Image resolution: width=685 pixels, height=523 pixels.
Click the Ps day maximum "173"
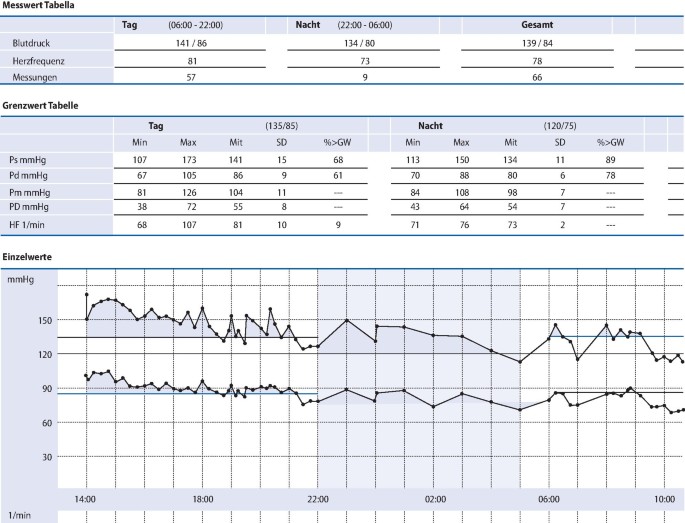click(189, 160)
